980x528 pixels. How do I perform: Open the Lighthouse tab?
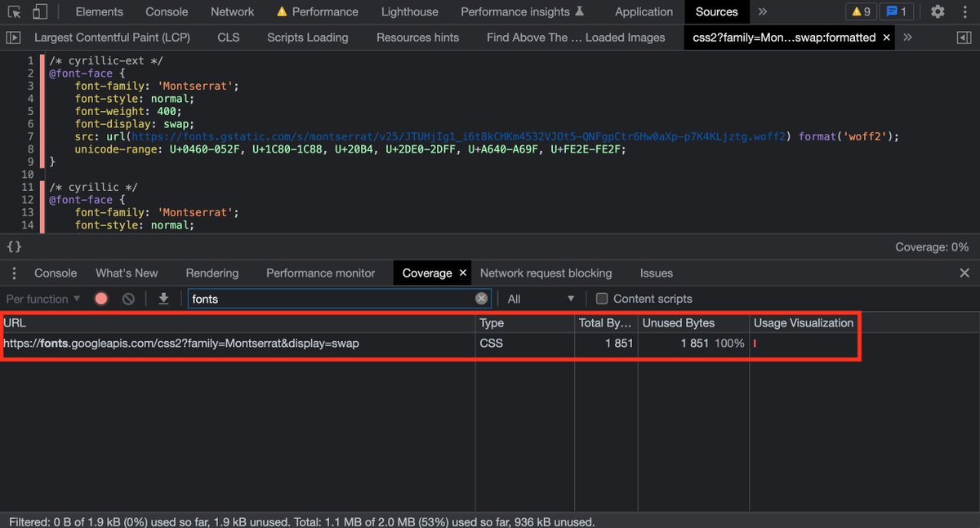coord(410,11)
